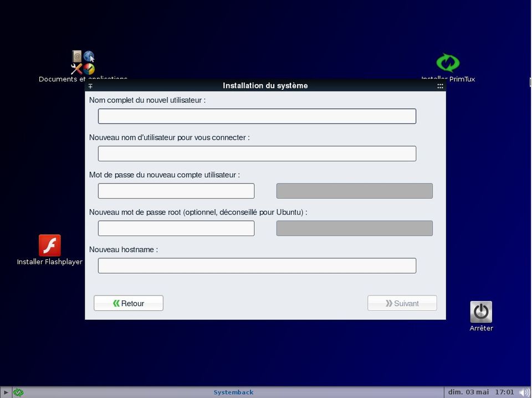Viewport: 532px width, 398px height.
Task: Click the Nom complet input field
Action: tap(257, 116)
